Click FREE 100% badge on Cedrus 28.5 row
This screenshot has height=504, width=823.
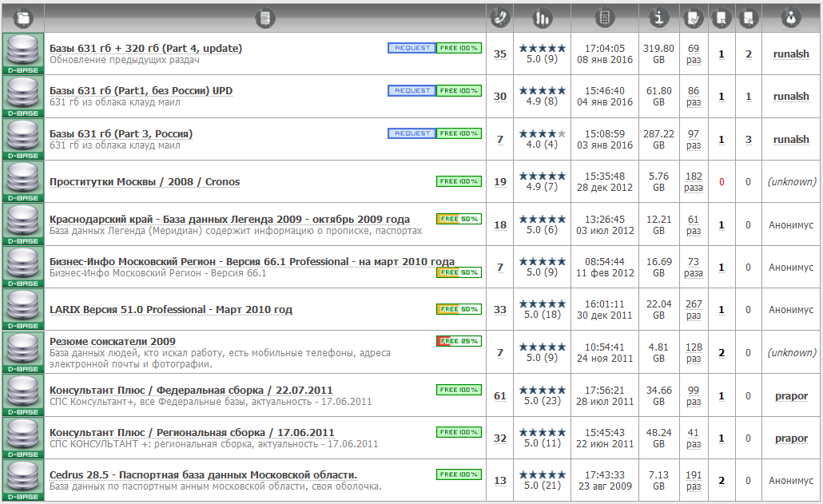pos(459,474)
